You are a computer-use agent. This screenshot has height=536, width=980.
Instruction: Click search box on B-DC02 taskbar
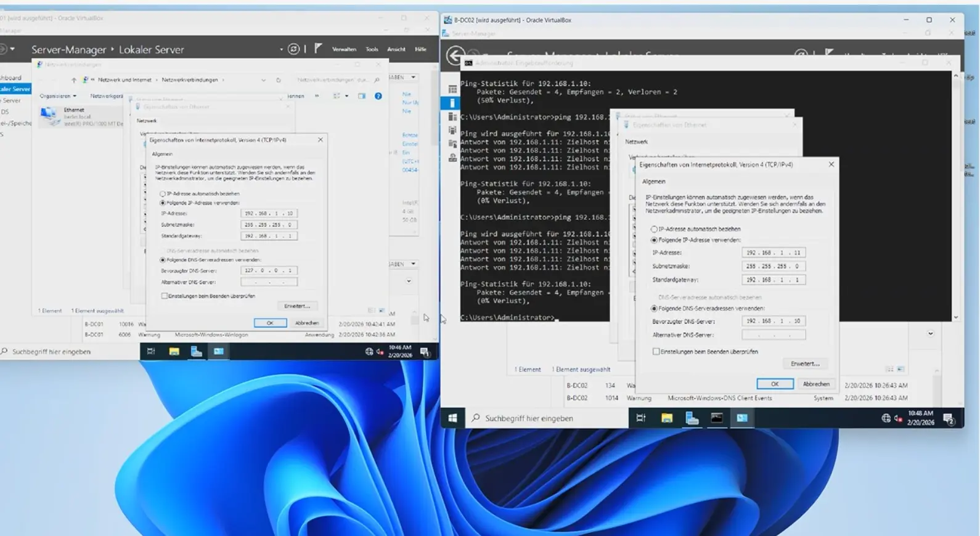pyautogui.click(x=547, y=418)
